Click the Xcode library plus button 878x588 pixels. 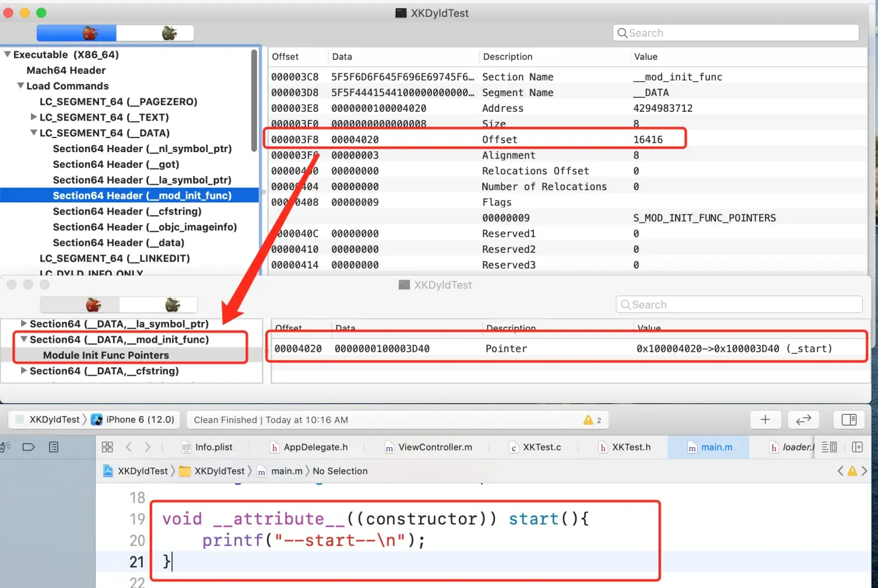pos(765,419)
